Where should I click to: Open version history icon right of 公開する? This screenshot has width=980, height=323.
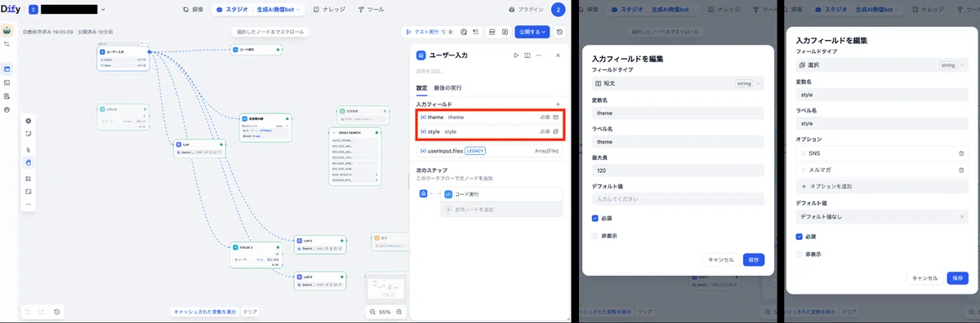559,32
